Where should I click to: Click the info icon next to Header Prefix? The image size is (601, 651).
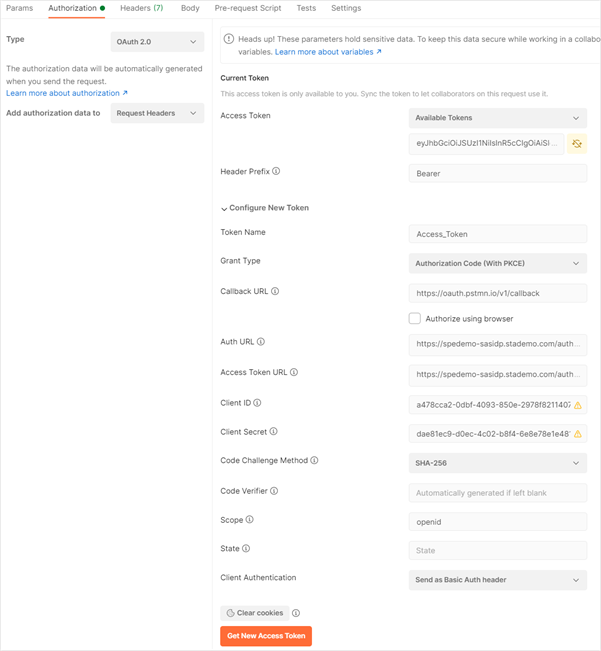tap(276, 172)
